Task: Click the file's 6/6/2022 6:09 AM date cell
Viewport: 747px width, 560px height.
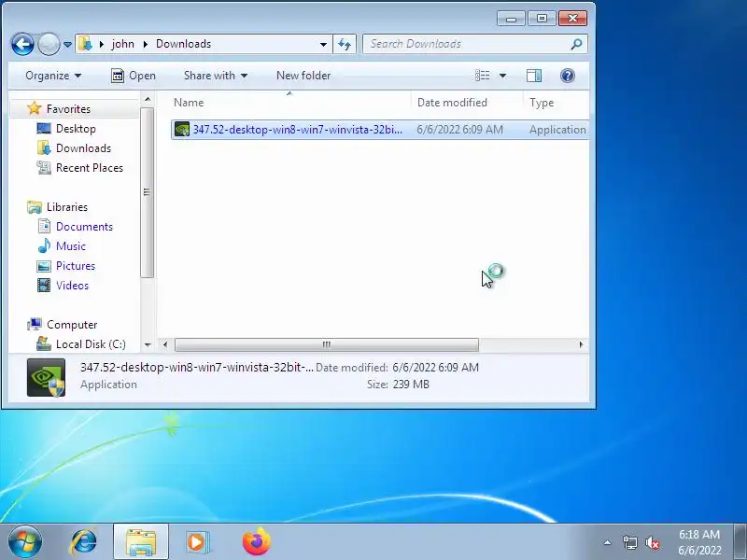Action: coord(459,130)
